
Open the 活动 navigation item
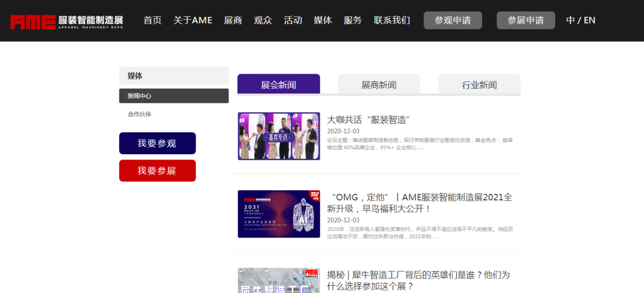pyautogui.click(x=293, y=21)
